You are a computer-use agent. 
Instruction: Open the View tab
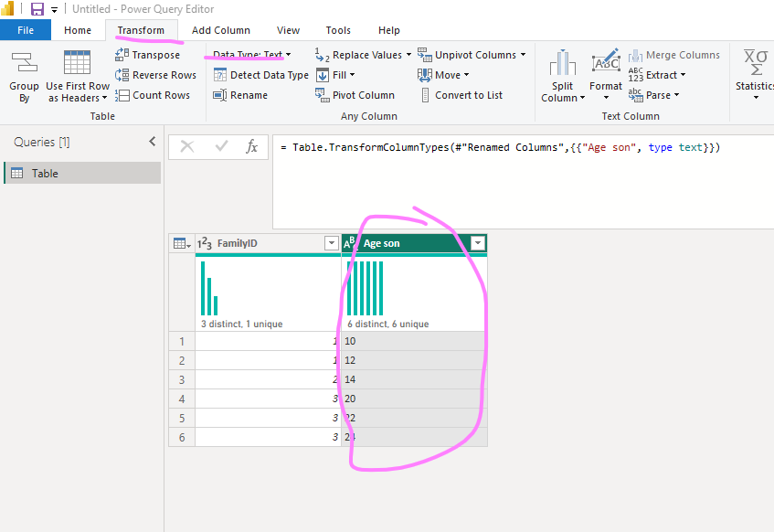[288, 30]
